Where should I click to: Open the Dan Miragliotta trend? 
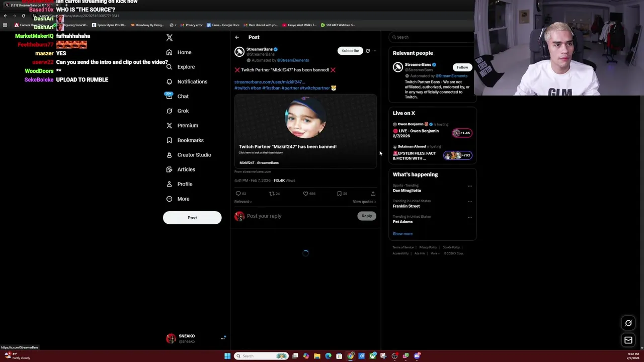point(407,191)
